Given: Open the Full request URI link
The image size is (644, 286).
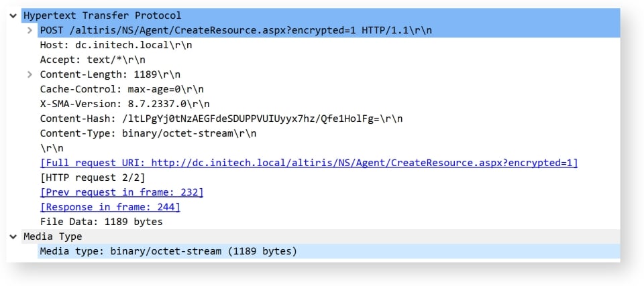Looking at the screenshot, I should 309,163.
